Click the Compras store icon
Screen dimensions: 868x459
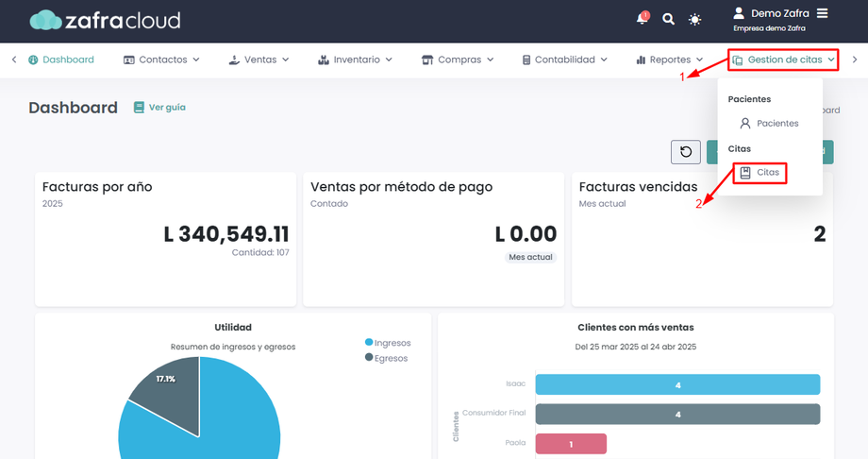(x=427, y=59)
